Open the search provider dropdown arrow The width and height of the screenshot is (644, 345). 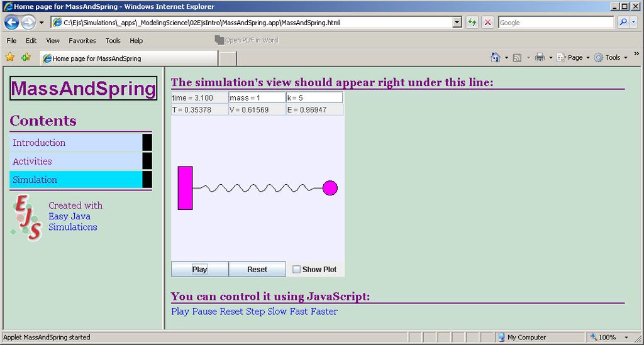634,22
